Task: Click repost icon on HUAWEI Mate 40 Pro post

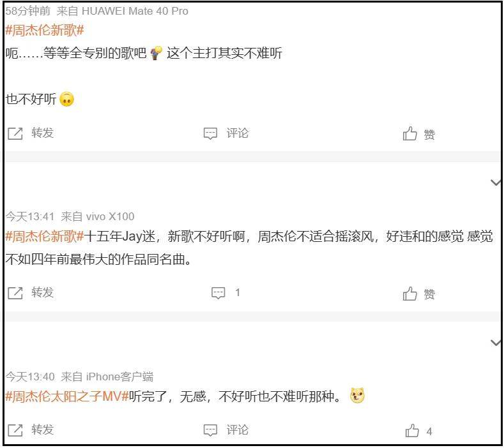Action: click(x=15, y=133)
